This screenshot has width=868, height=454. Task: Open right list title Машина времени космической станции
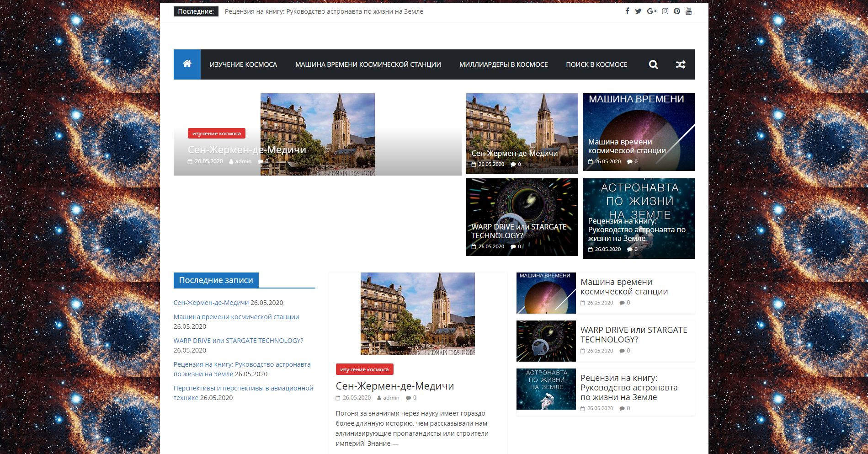click(x=624, y=287)
